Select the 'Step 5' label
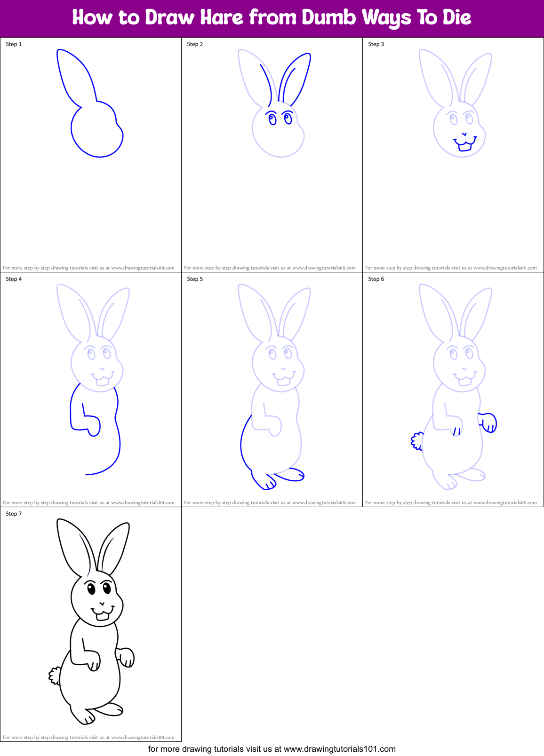This screenshot has width=544, height=756. pyautogui.click(x=195, y=279)
